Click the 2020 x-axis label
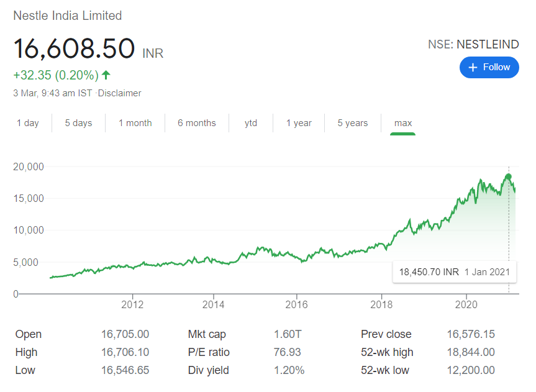Image resolution: width=536 pixels, height=392 pixels. coord(466,304)
